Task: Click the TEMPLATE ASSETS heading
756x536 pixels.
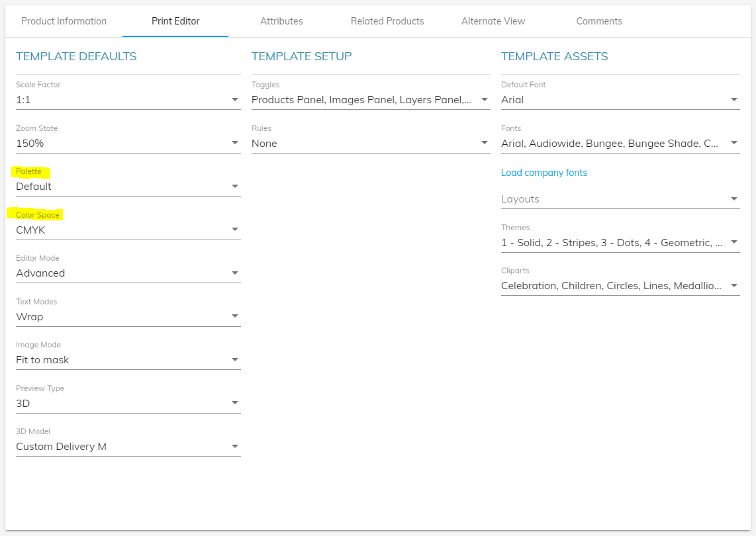Action: (555, 56)
